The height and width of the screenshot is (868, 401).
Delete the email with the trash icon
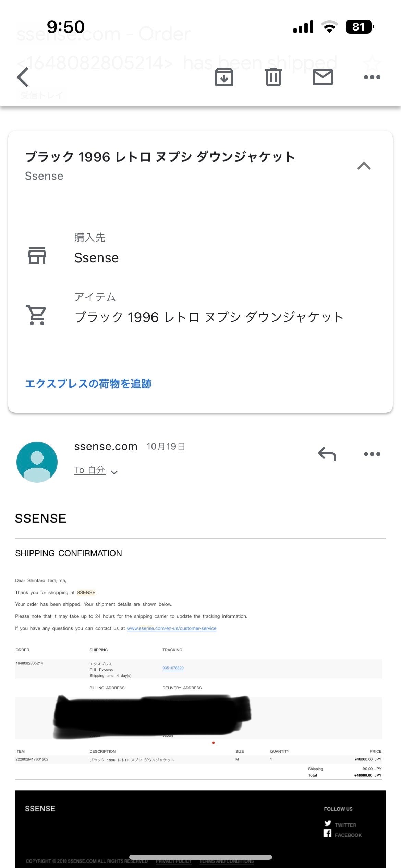(274, 77)
